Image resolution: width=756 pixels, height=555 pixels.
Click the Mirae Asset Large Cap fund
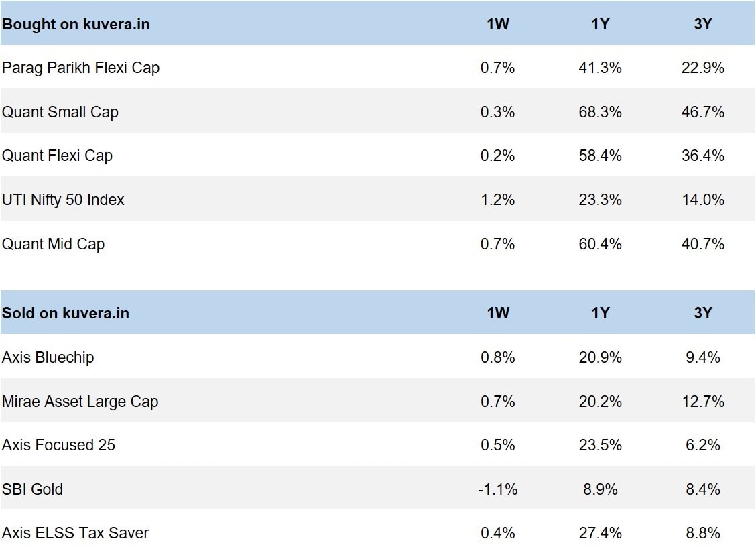tap(80, 402)
